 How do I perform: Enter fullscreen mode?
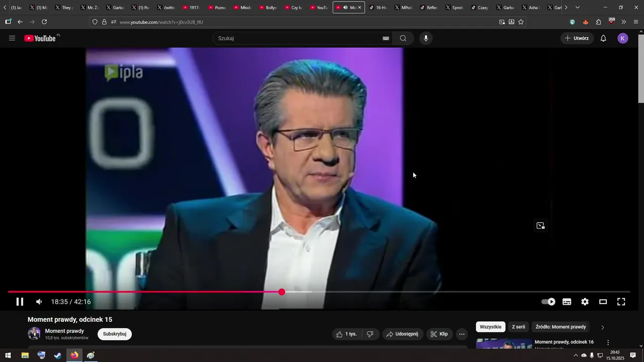point(621,302)
